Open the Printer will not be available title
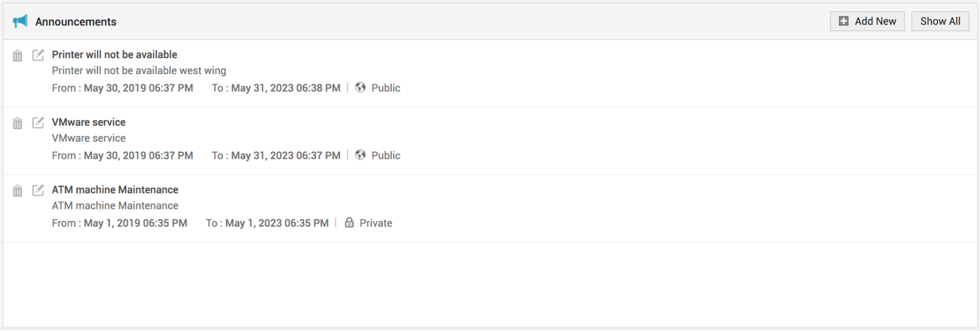This screenshot has width=980, height=331. (x=115, y=55)
